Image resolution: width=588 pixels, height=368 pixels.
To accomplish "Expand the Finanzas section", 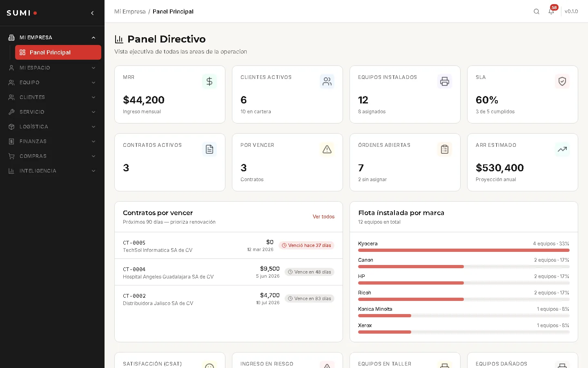I will point(52,141).
